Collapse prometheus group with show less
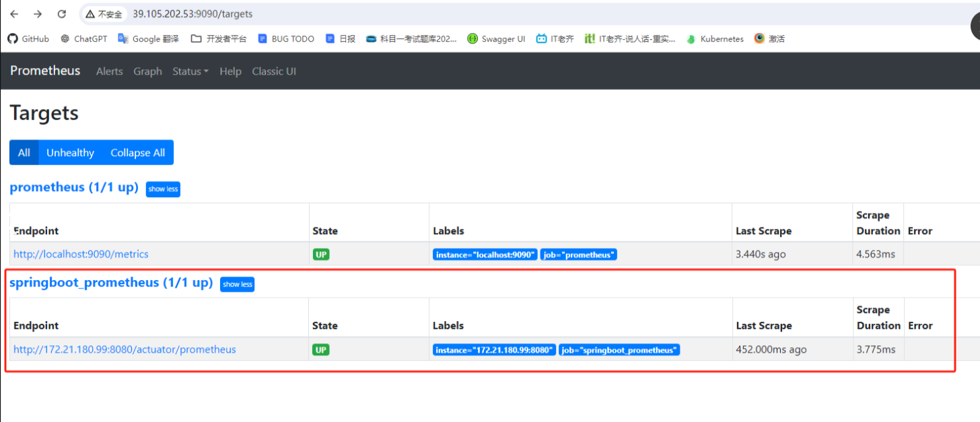The height and width of the screenshot is (422, 980). (163, 189)
